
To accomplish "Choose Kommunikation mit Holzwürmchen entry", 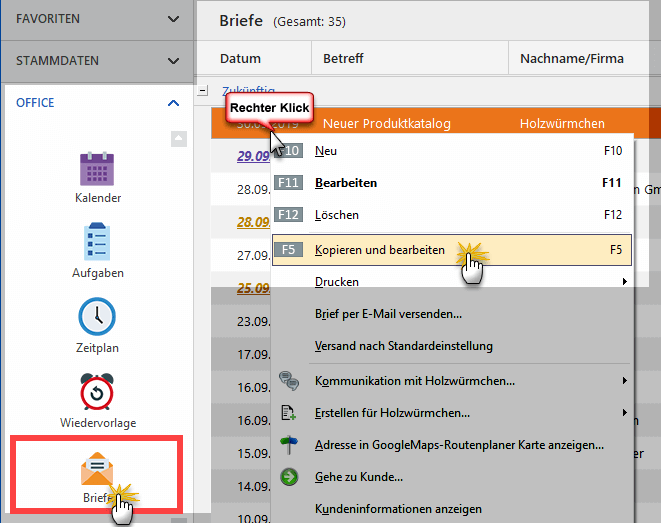I will tap(452, 381).
